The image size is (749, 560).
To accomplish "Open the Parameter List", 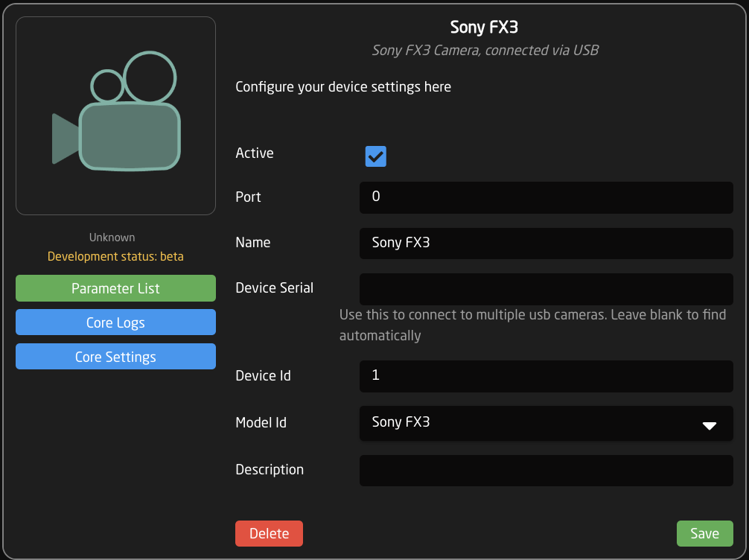I will click(x=115, y=288).
